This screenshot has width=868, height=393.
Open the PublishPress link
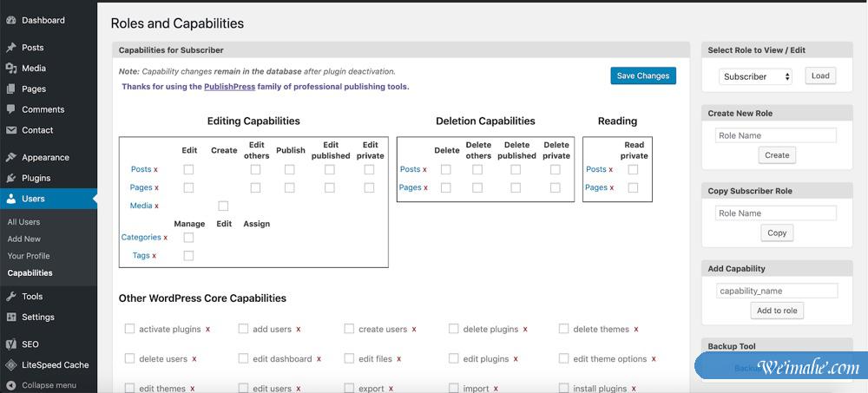(229, 87)
